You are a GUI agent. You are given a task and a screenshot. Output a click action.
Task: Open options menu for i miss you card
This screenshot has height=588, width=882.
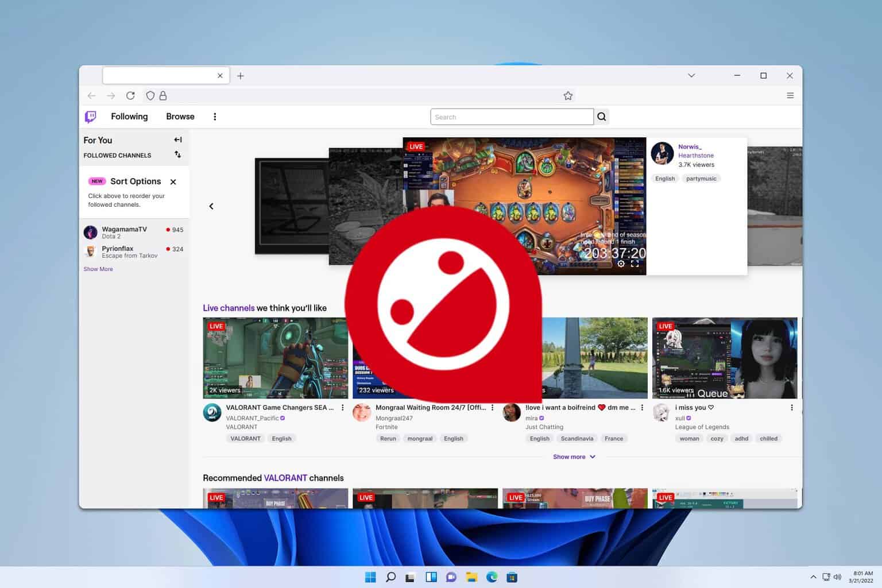(792, 408)
